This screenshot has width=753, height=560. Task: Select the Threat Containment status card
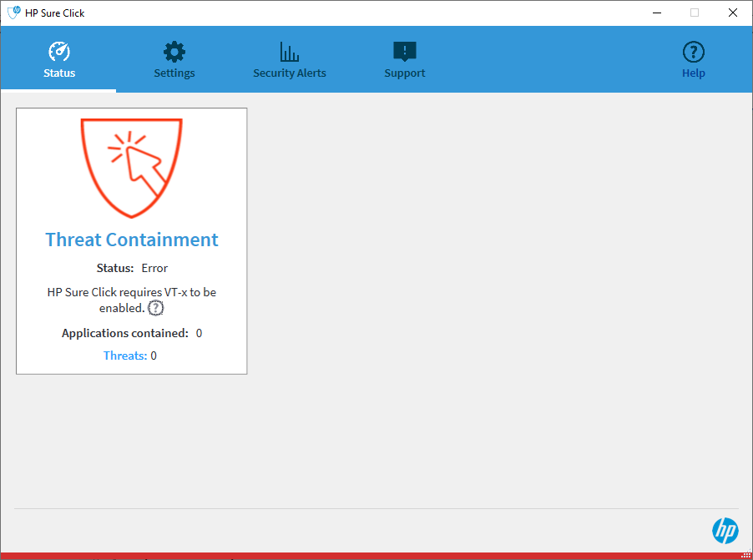coord(131,240)
